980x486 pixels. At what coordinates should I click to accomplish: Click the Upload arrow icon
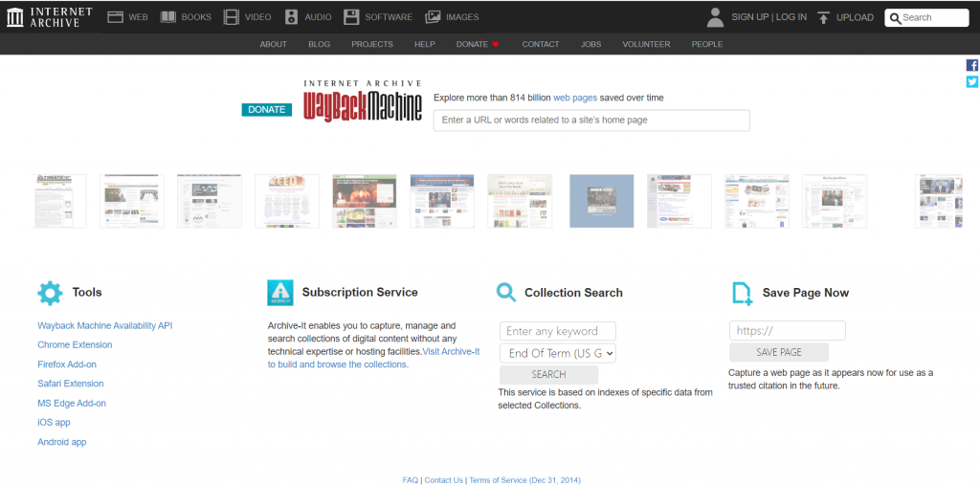pos(824,17)
